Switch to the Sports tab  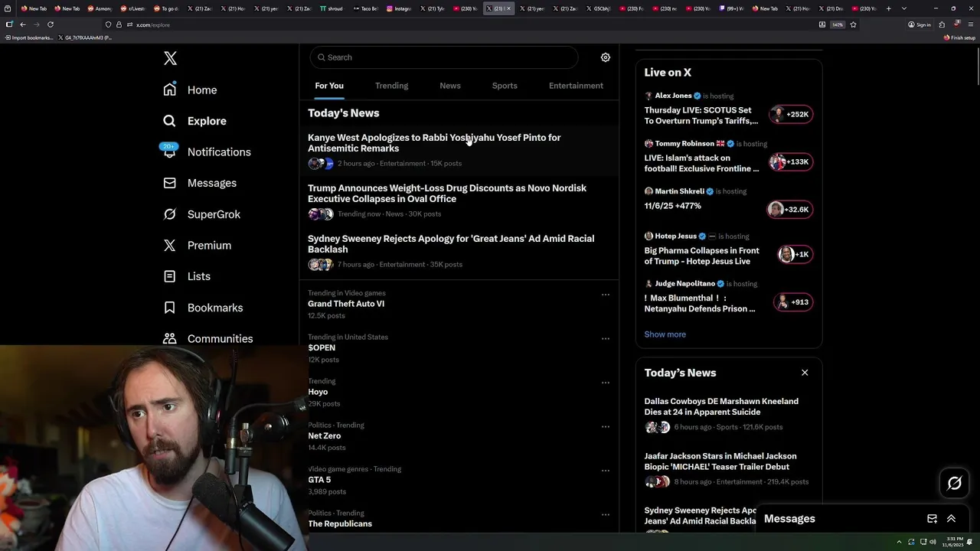pyautogui.click(x=505, y=86)
